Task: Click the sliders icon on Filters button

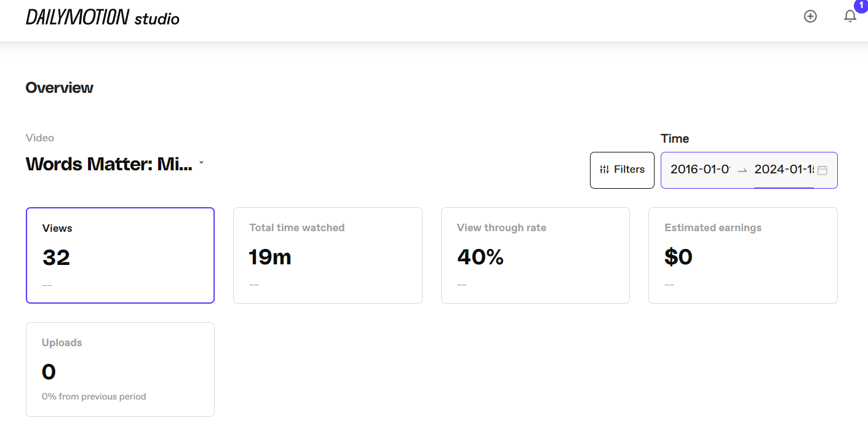Action: [x=604, y=170]
